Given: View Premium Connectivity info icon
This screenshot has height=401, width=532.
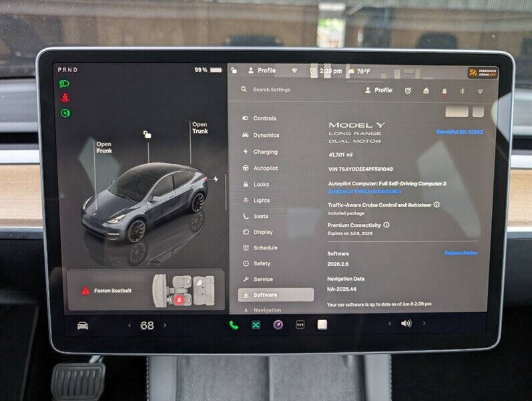Looking at the screenshot, I should [x=386, y=225].
